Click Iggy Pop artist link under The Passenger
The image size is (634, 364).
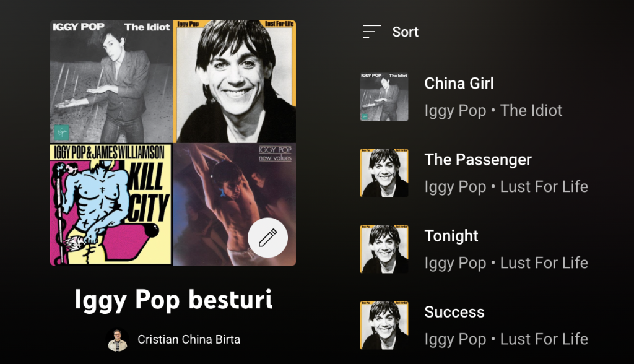tap(456, 186)
